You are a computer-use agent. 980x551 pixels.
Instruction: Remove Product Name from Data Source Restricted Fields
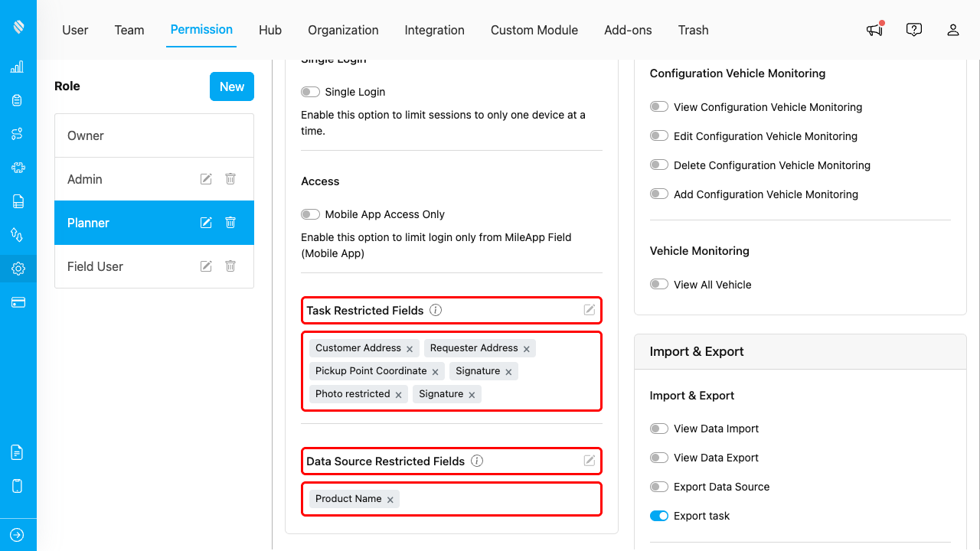coord(390,498)
